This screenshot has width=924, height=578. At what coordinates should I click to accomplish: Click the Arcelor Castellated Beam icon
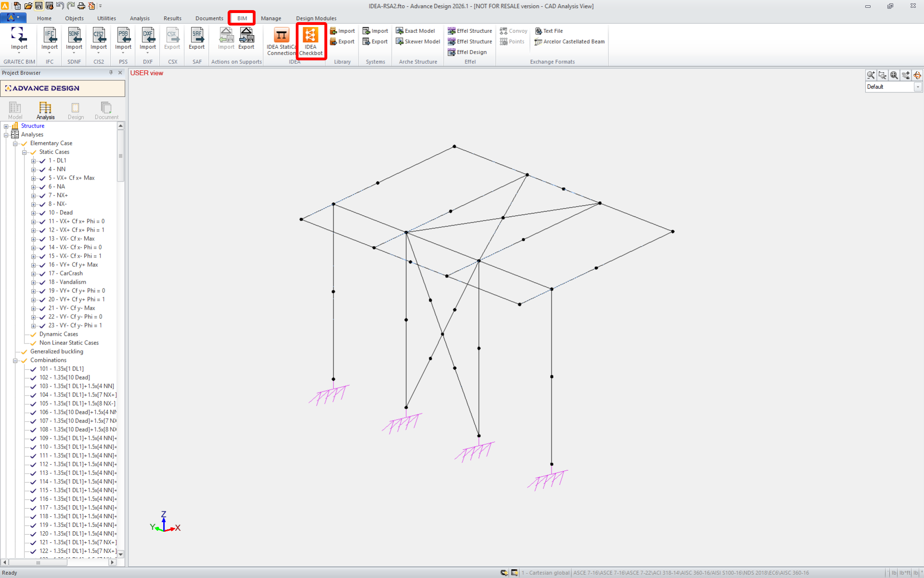539,42
